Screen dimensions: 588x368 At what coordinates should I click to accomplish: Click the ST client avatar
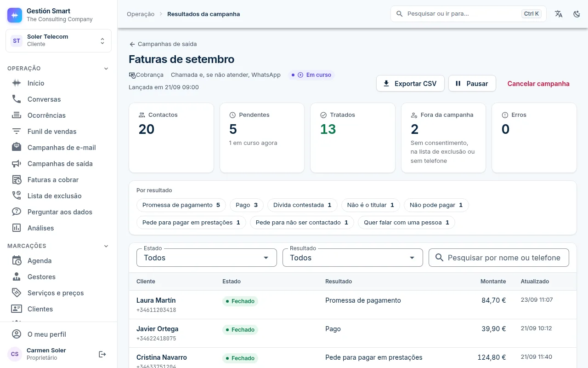coord(17,41)
